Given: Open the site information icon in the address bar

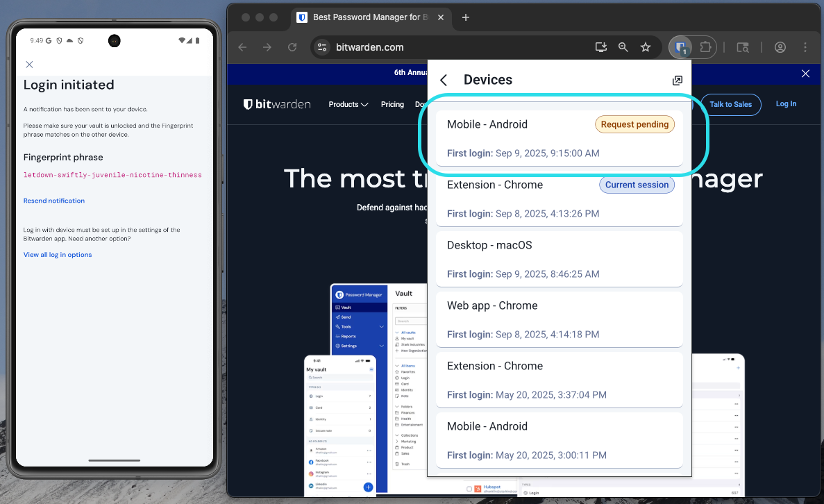Looking at the screenshot, I should pyautogui.click(x=321, y=47).
